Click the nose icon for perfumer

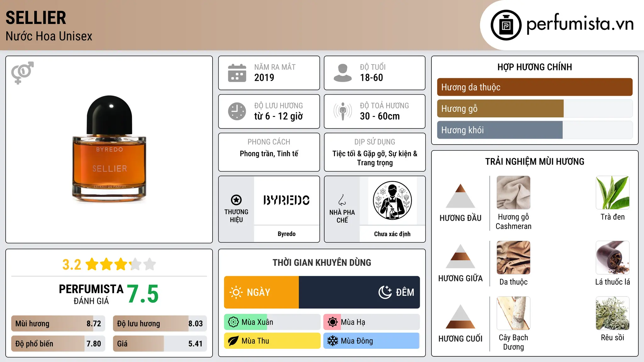[342, 200]
